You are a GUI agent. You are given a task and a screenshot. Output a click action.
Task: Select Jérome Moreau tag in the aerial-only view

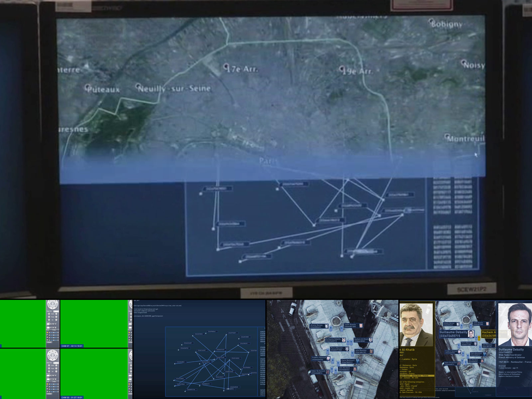point(319,326)
